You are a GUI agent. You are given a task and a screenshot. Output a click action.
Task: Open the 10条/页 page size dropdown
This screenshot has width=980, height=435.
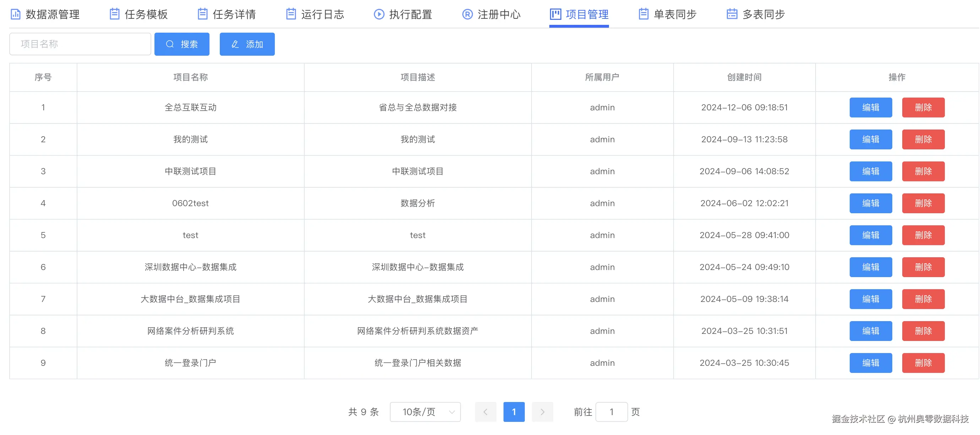coord(425,412)
